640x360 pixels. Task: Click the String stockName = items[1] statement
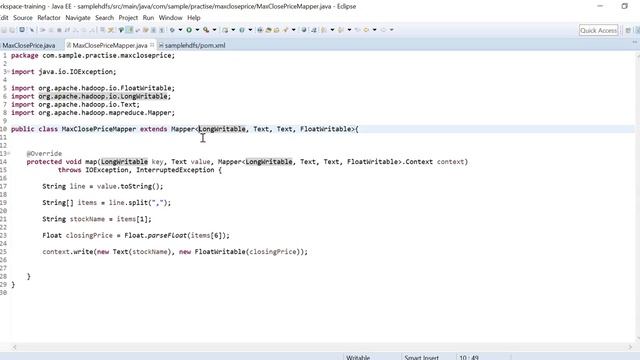click(97, 219)
